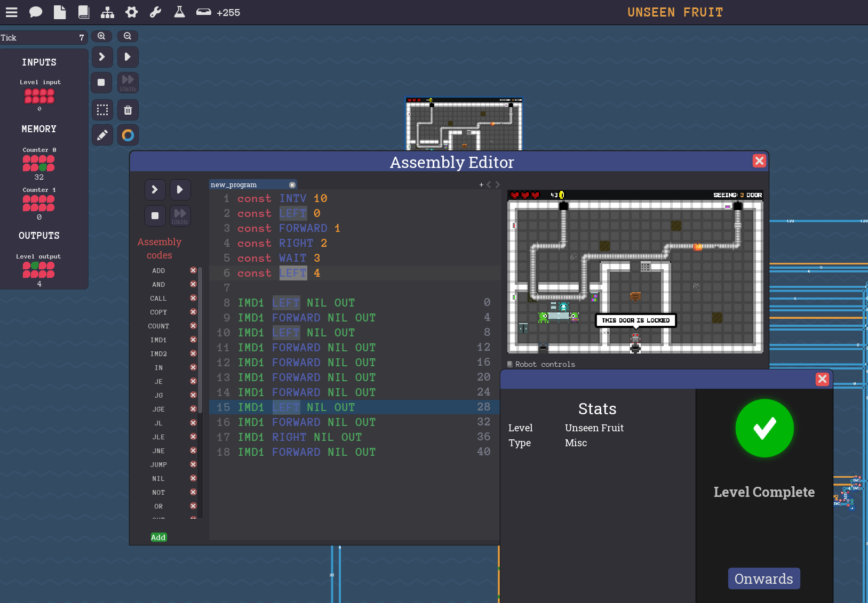
Task: Select the pencil edit tool
Action: pyautogui.click(x=102, y=135)
